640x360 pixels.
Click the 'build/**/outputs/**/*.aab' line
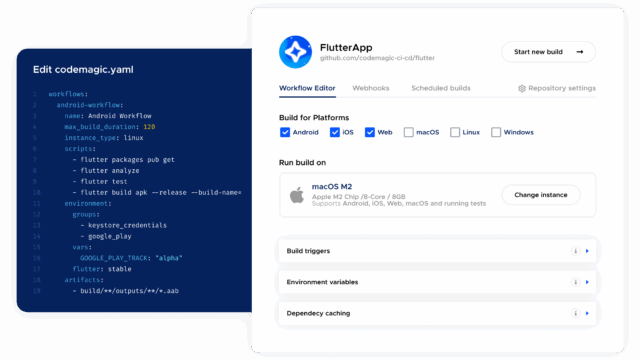pos(126,291)
